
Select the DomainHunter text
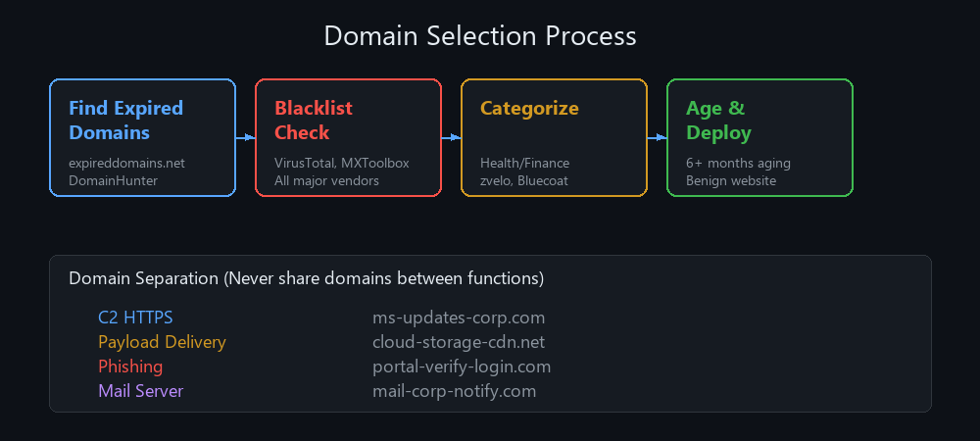pos(113,180)
